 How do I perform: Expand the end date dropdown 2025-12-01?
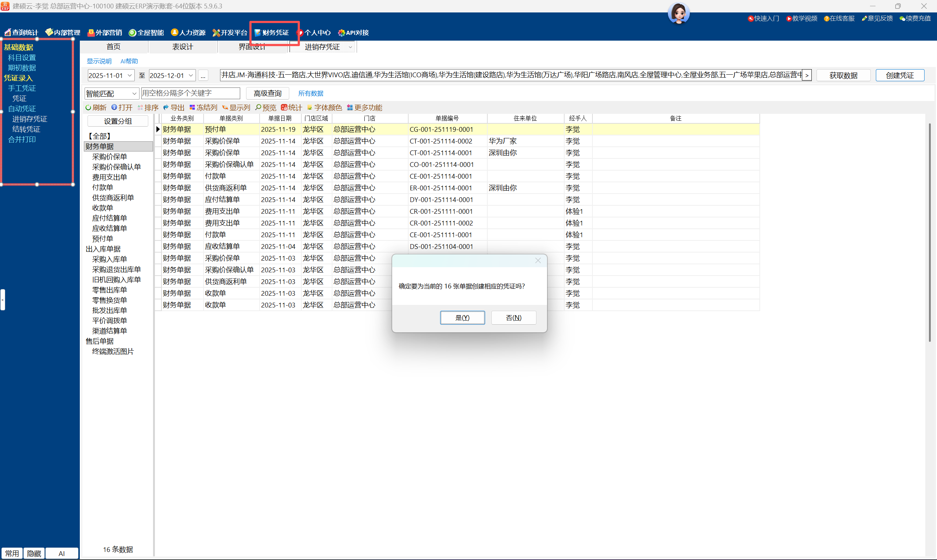pos(191,75)
